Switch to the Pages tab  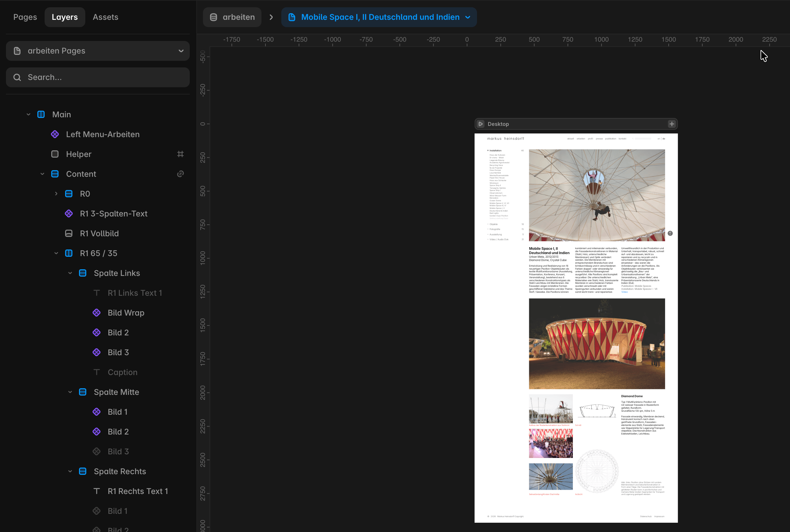coord(25,17)
